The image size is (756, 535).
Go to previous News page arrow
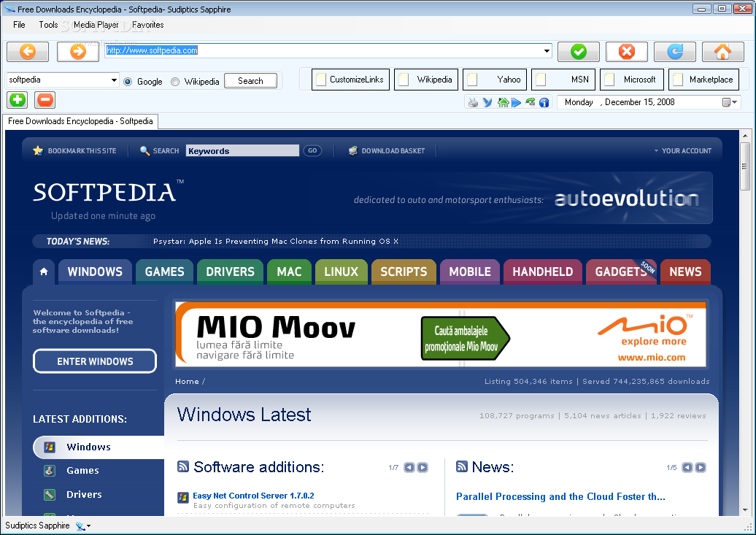(687, 467)
